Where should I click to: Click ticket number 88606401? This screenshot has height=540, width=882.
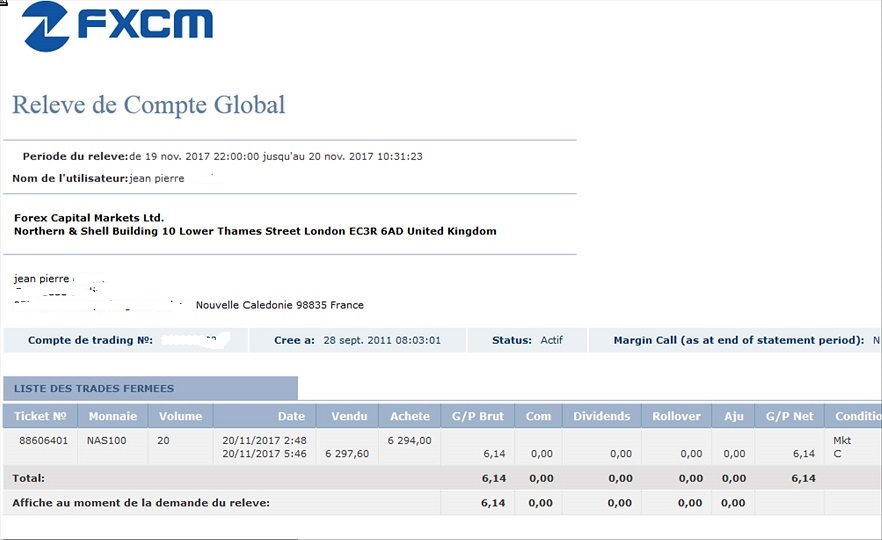[43, 440]
